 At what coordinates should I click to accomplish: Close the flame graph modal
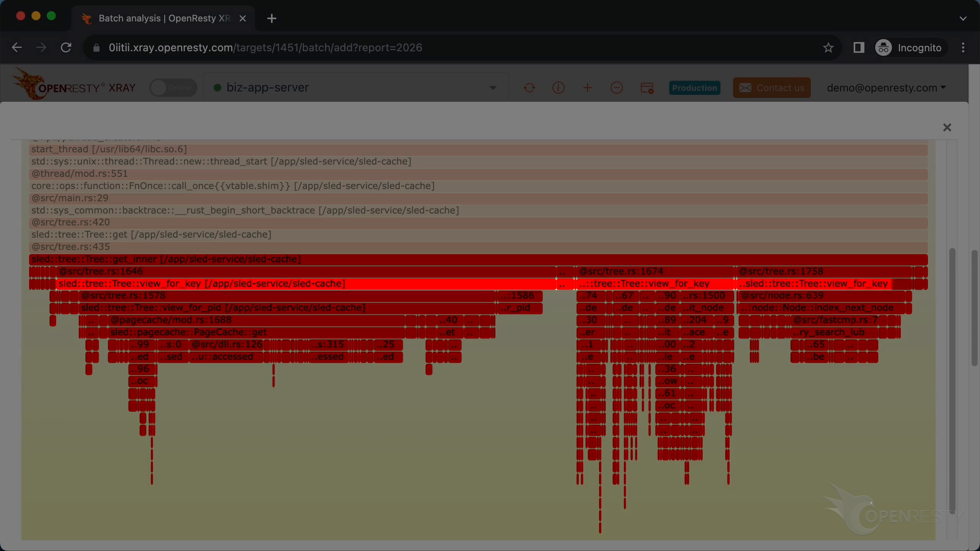[x=947, y=127]
